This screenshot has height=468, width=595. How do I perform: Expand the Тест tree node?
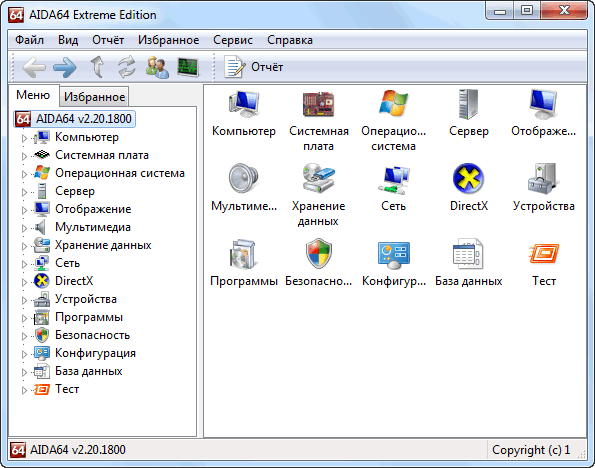[x=24, y=390]
